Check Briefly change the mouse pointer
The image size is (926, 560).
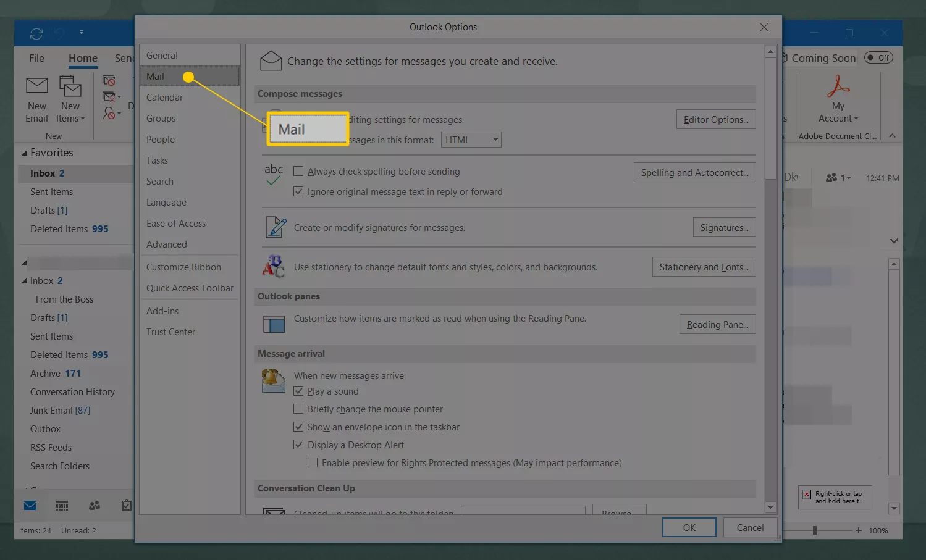[298, 409]
